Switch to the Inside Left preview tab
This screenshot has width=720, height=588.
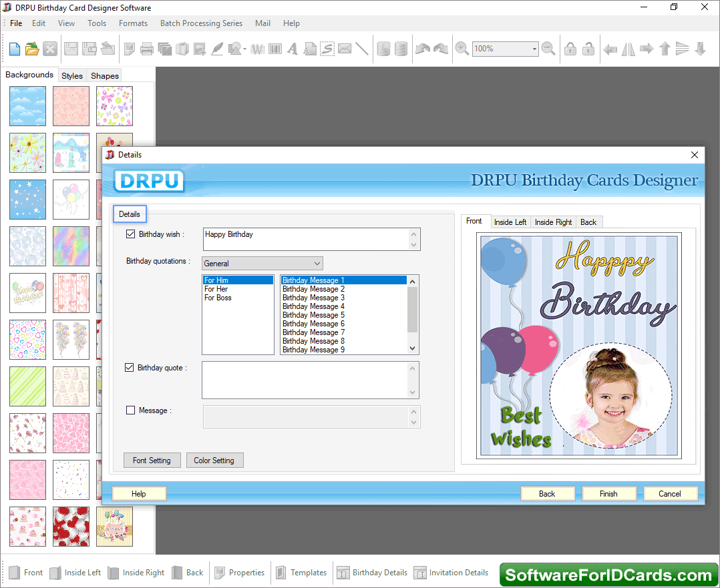pyautogui.click(x=510, y=222)
